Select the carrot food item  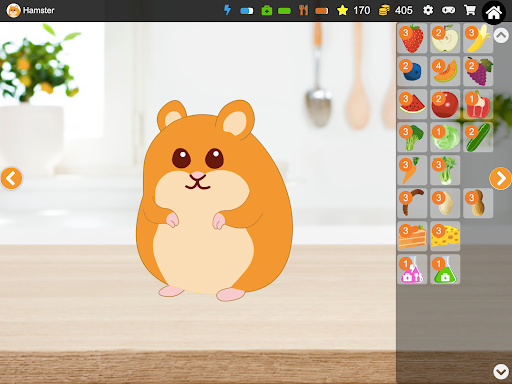pos(412,170)
